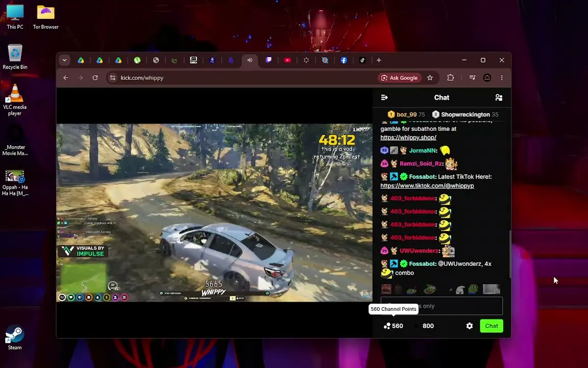
Task: Pick the blue-shirt Pepe emote in quick emotes
Action: click(x=473, y=289)
